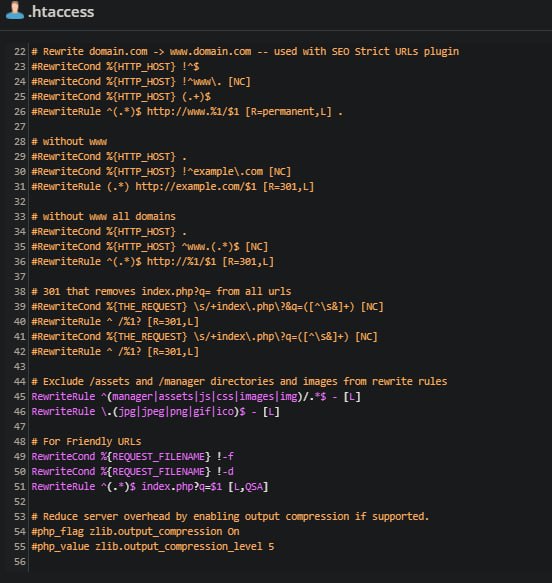This screenshot has width=552, height=583.
Task: Click the 'Reduce server overhead' comment line
Action: pyautogui.click(x=230, y=517)
